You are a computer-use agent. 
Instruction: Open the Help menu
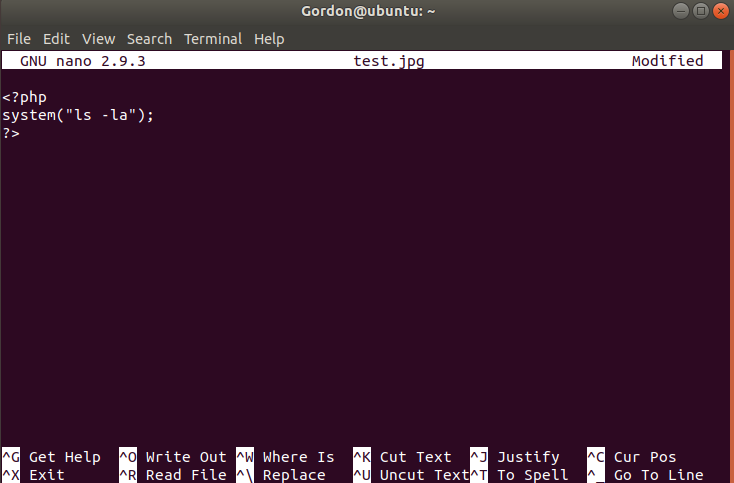click(269, 39)
